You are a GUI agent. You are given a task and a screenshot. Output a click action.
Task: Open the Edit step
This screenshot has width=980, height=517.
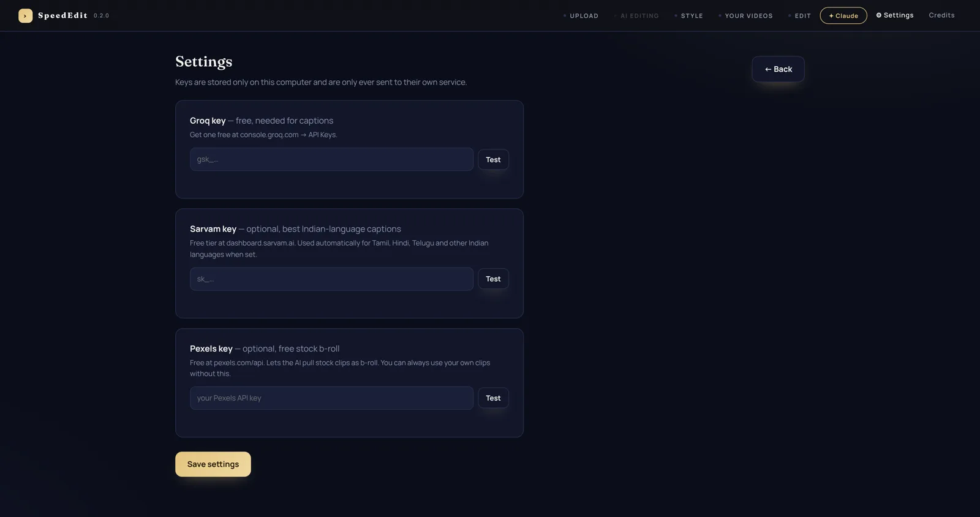coord(799,16)
